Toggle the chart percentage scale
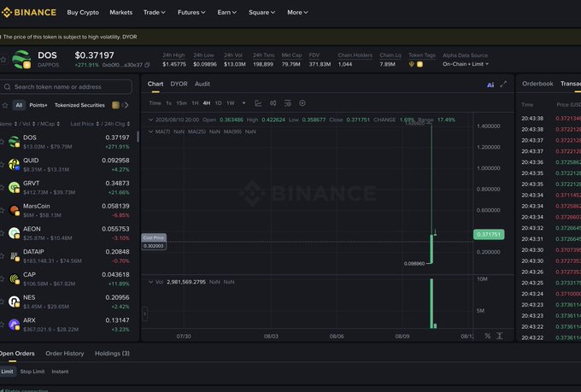 tap(488, 336)
